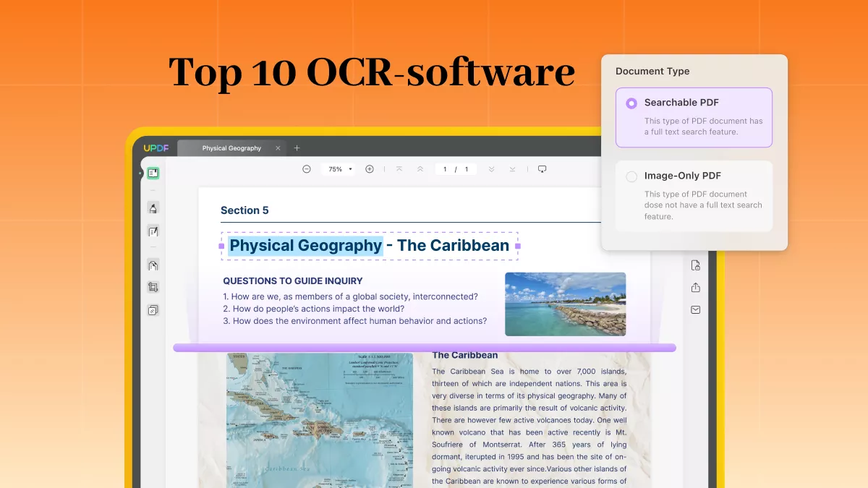Click the Email icon in the right sidebar
868x488 pixels.
pos(695,309)
